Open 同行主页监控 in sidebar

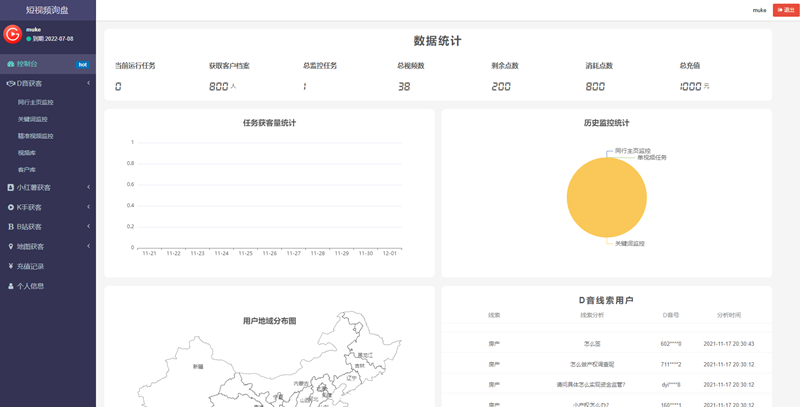pos(36,102)
